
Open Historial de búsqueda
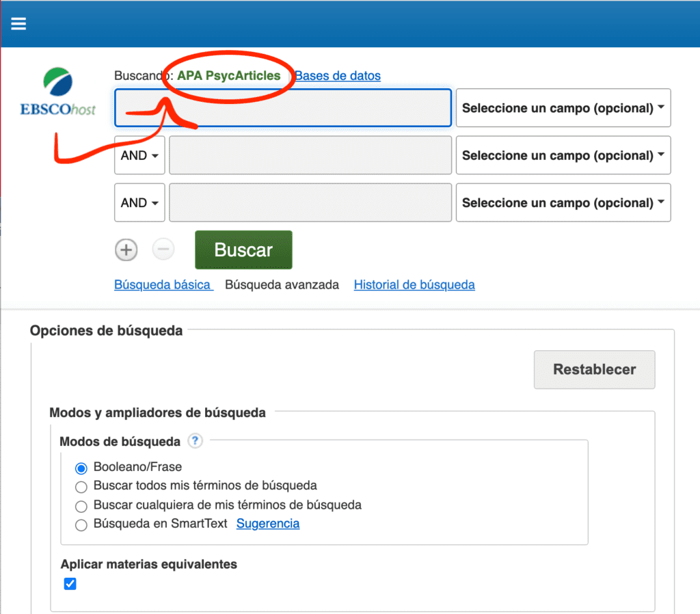pos(414,284)
